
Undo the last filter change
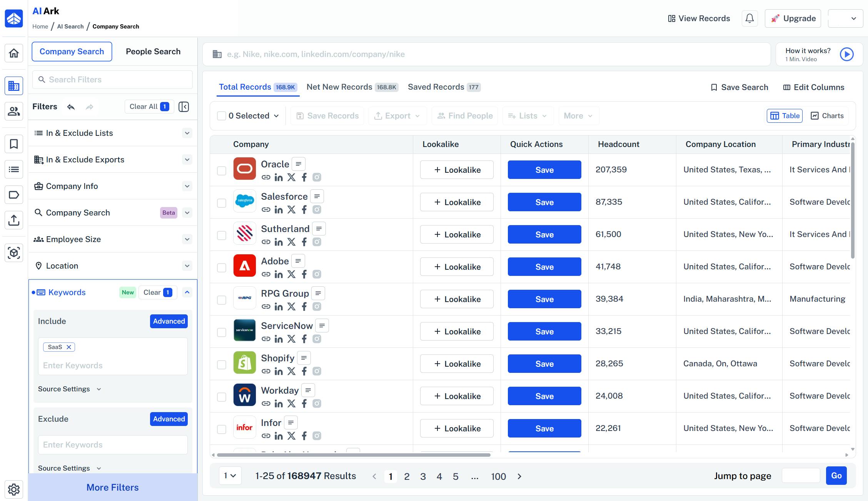[x=71, y=107]
